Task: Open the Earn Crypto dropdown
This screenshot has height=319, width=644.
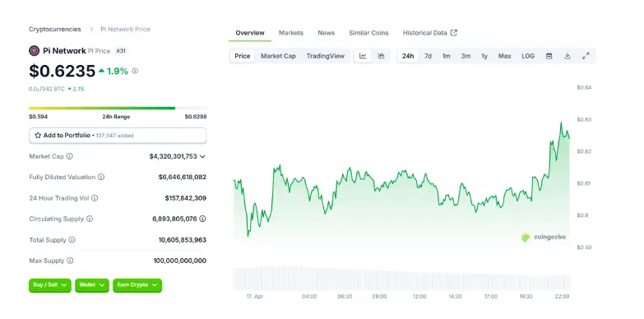Action: tap(137, 285)
